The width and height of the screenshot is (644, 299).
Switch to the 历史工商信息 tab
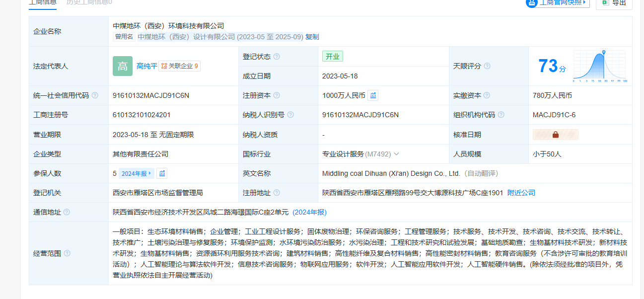(89, 2)
